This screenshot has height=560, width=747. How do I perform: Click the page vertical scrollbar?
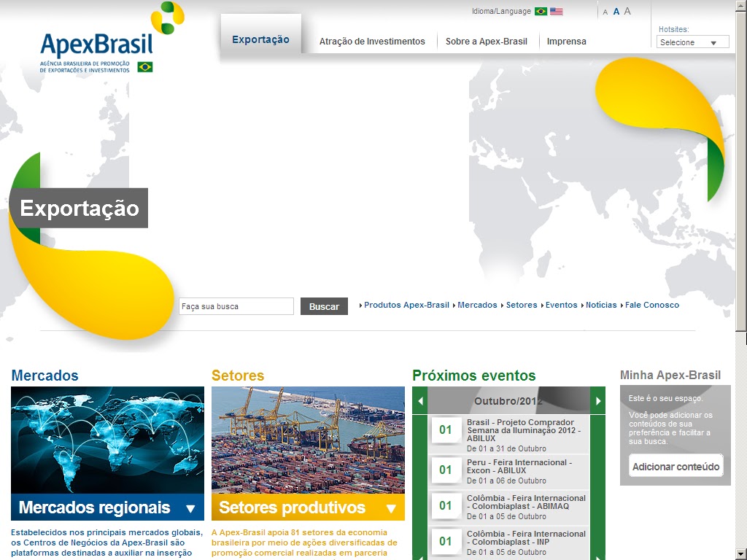(x=741, y=280)
